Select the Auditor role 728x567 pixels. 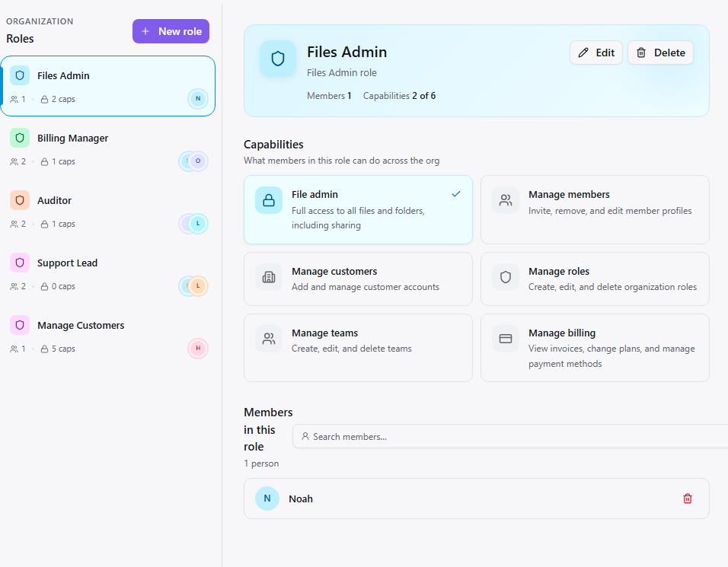(x=107, y=211)
